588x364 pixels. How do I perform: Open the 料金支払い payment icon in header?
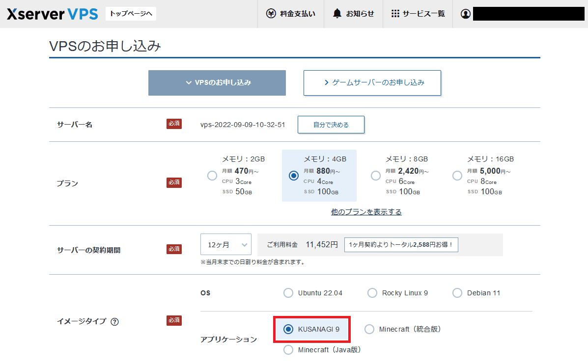[270, 14]
